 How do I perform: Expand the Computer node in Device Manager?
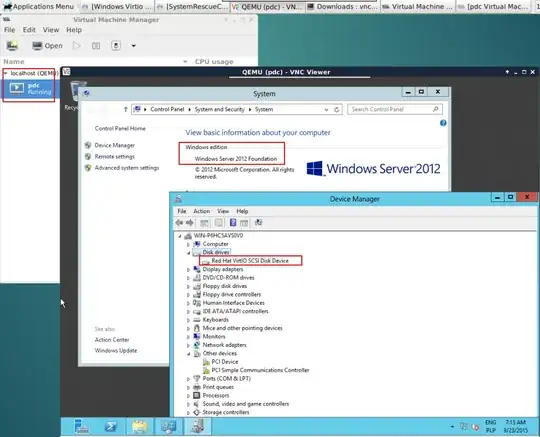(188, 244)
